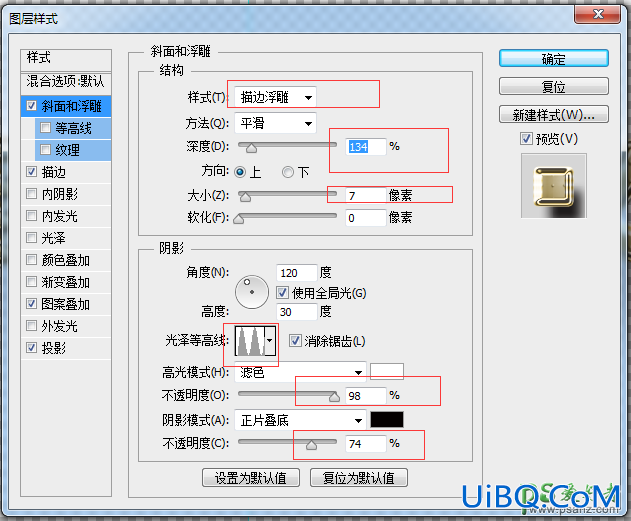Open the 高光模式 滤色 dropdown
The height and width of the screenshot is (521, 631).
tap(300, 372)
